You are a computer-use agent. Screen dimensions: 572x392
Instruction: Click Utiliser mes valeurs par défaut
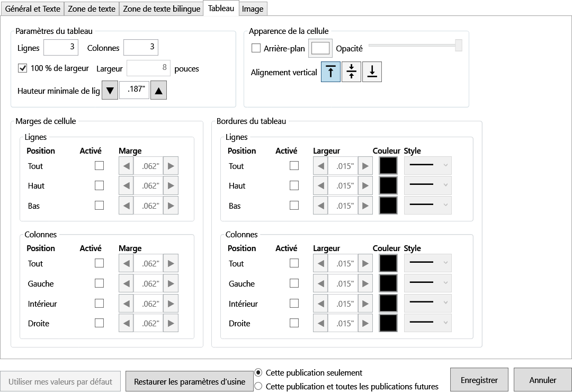coord(60,381)
